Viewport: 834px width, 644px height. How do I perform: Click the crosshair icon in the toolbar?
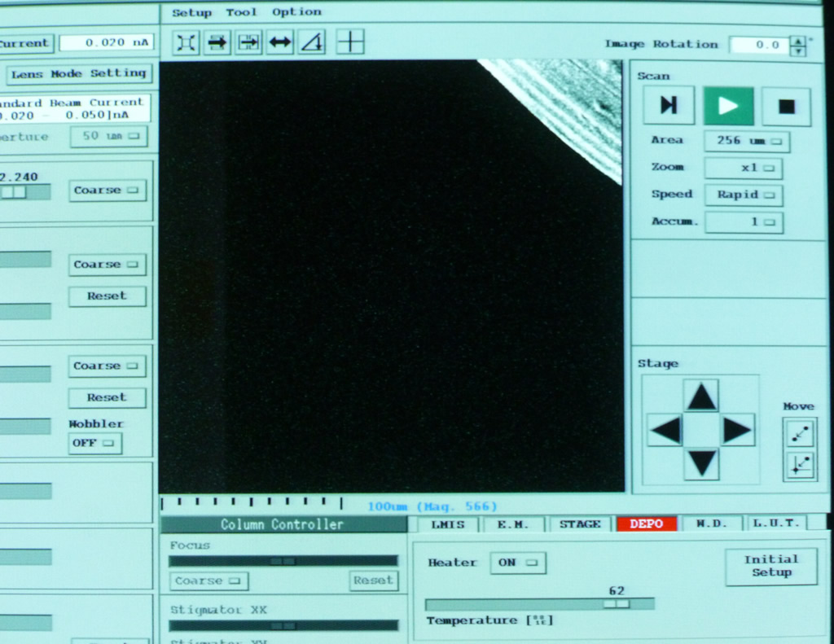click(x=350, y=42)
